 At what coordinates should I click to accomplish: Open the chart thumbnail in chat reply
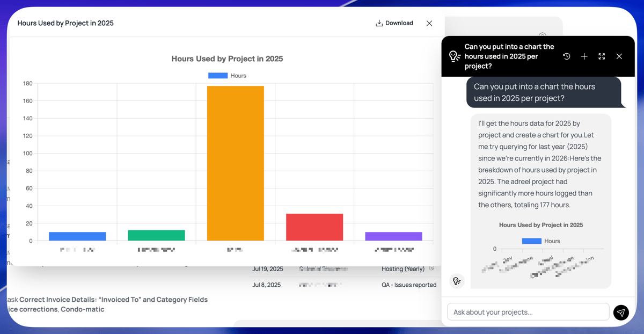point(541,250)
